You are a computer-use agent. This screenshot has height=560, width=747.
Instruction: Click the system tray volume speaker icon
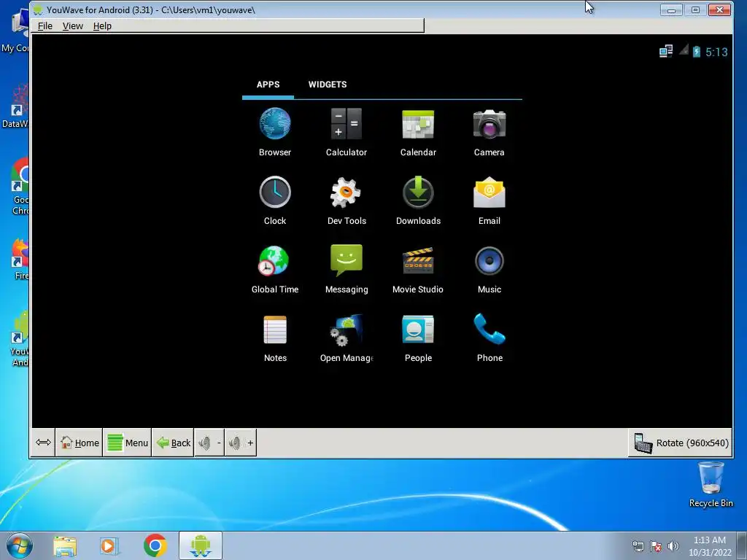pyautogui.click(x=673, y=546)
